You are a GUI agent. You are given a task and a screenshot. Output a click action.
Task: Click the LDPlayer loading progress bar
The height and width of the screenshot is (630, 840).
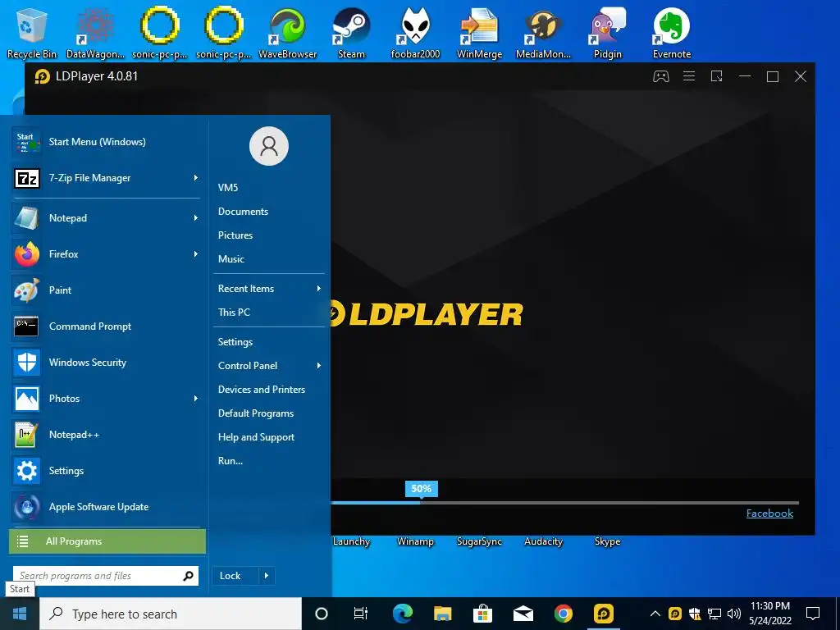[x=564, y=503]
